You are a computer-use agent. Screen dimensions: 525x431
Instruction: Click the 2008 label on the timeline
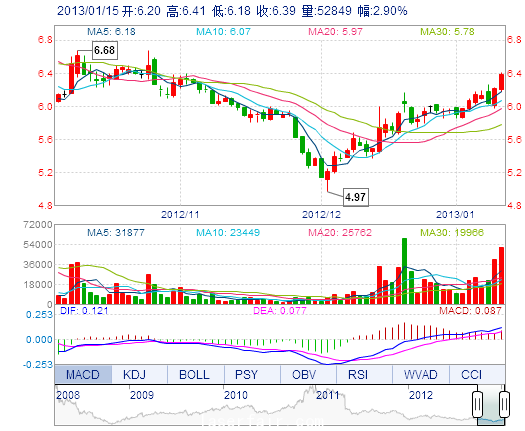(68, 395)
